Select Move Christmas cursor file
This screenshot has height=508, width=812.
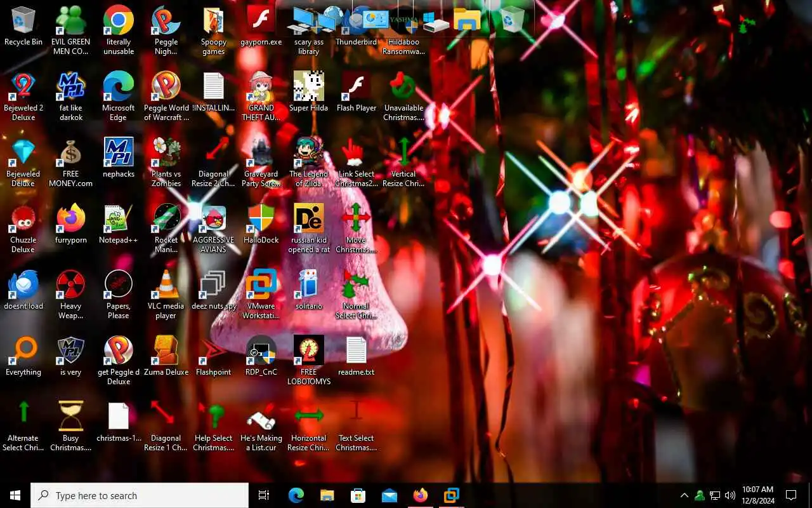point(357,229)
